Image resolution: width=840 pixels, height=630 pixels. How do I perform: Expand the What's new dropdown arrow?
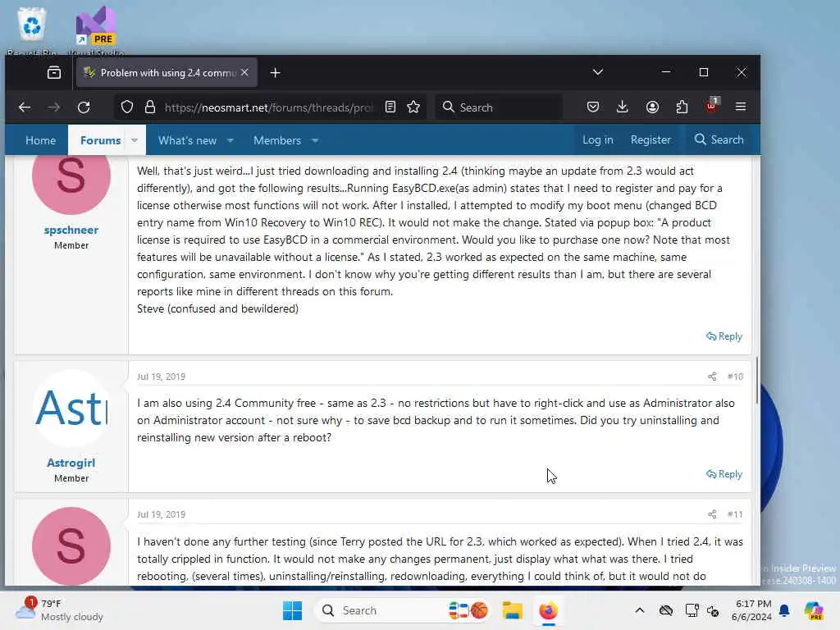tap(231, 140)
